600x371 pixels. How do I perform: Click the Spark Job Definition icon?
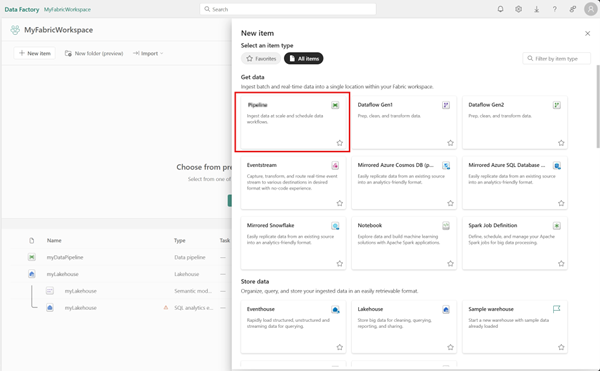[557, 226]
